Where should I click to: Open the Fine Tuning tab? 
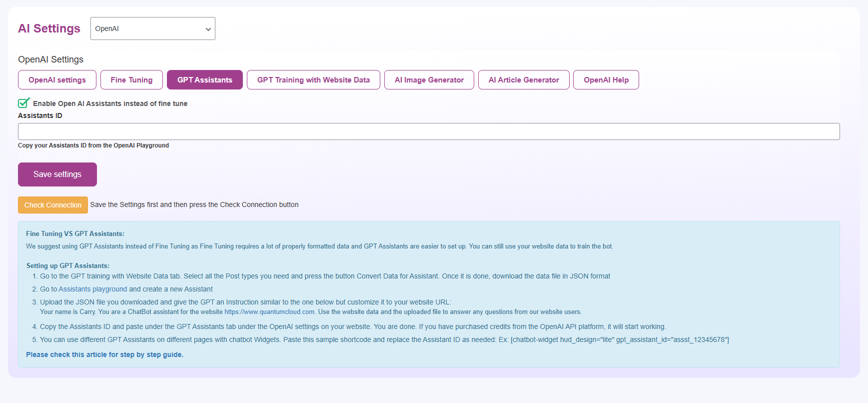pos(131,80)
